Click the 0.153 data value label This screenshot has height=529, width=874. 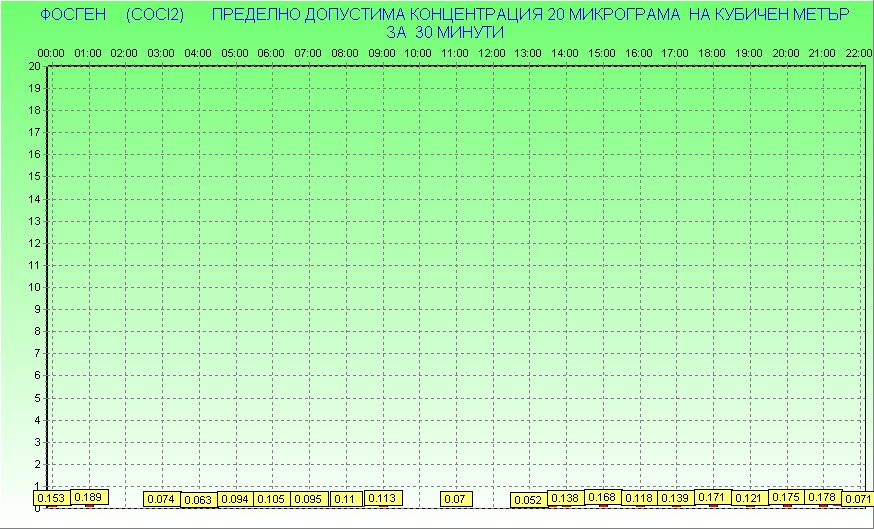pyautogui.click(x=51, y=498)
